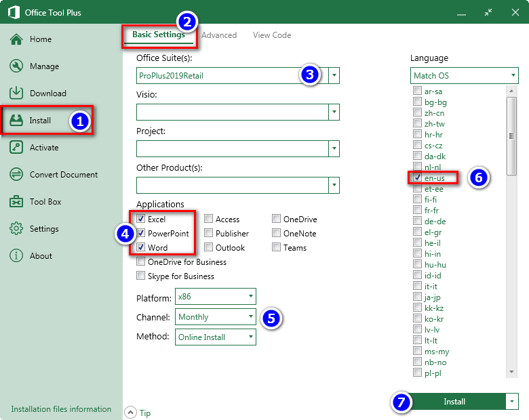The image size is (529, 420).
Task: Click the language list scrollbar thumb
Action: tap(511, 136)
